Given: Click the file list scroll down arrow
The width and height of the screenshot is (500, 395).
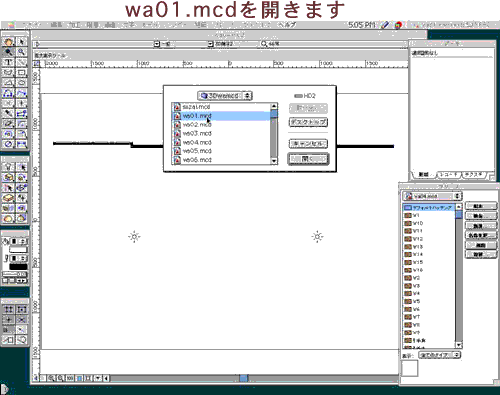Looking at the screenshot, I should tap(274, 161).
